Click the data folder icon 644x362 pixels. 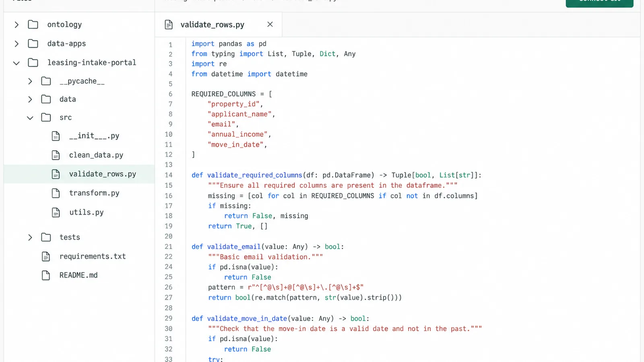46,99
